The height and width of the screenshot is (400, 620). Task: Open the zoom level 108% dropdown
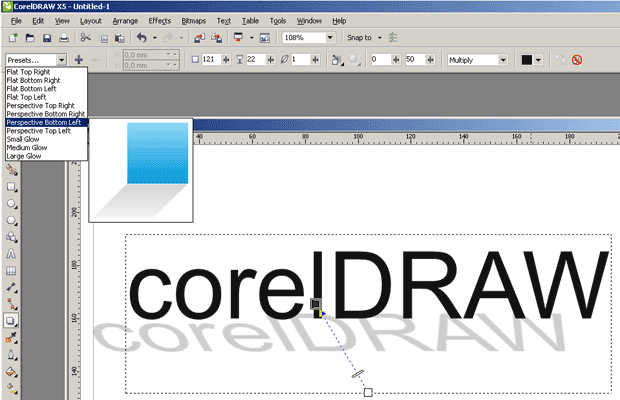click(330, 38)
